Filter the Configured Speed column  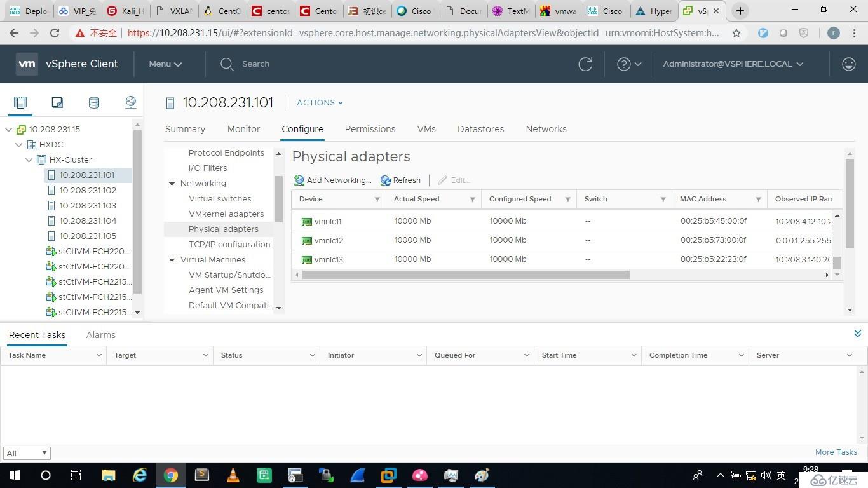(x=567, y=200)
